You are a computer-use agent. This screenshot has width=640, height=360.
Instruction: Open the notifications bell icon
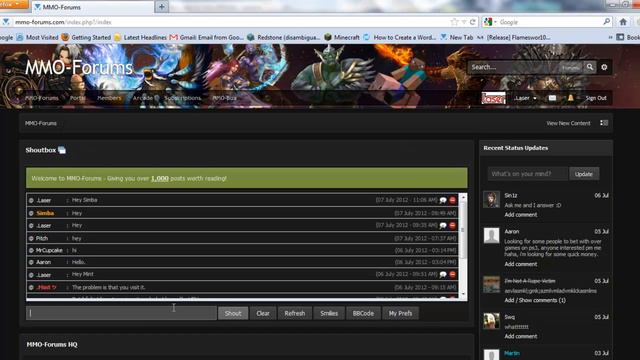click(x=571, y=98)
